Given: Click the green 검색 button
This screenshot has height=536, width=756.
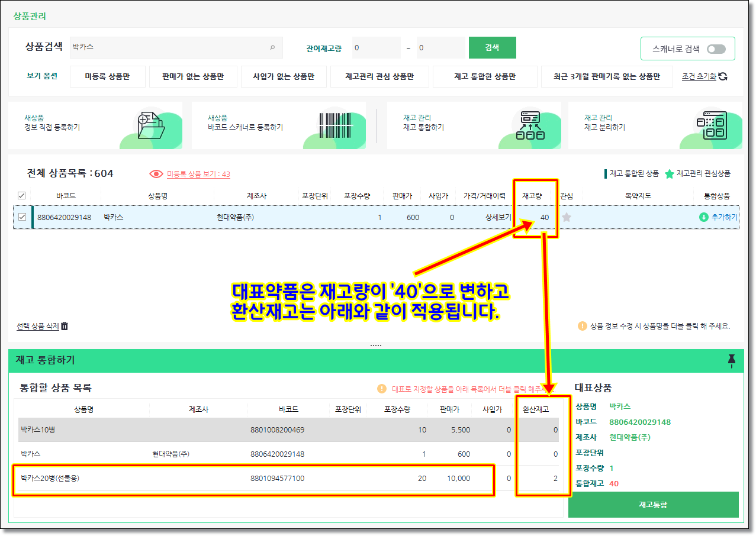Looking at the screenshot, I should (492, 48).
